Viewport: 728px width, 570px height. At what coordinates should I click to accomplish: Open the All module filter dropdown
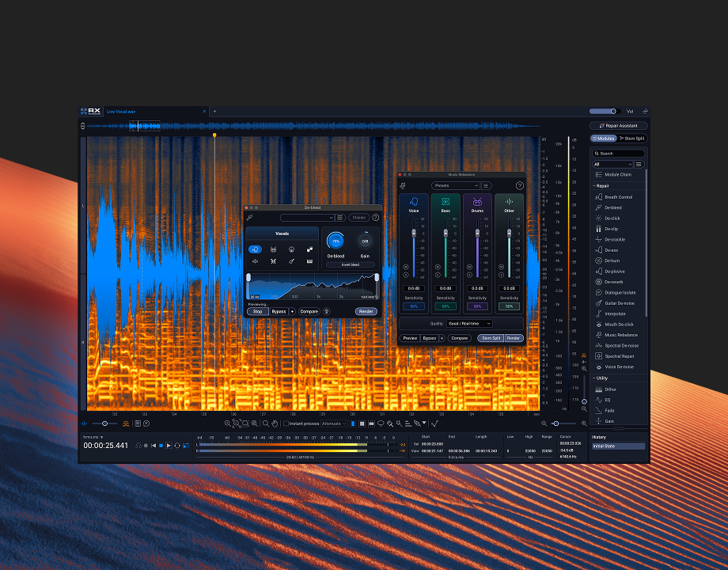pyautogui.click(x=612, y=165)
